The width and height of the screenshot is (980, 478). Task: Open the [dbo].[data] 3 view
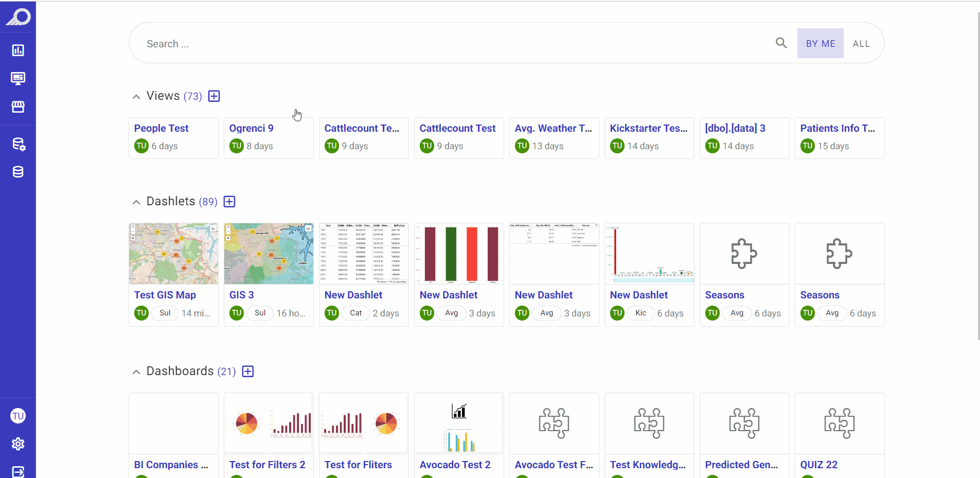[744, 138]
